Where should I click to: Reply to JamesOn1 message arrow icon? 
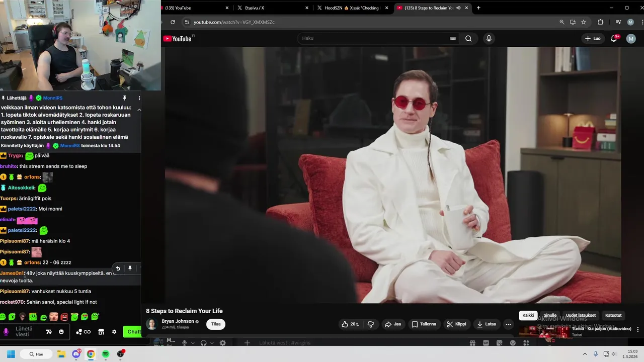pyautogui.click(x=118, y=268)
